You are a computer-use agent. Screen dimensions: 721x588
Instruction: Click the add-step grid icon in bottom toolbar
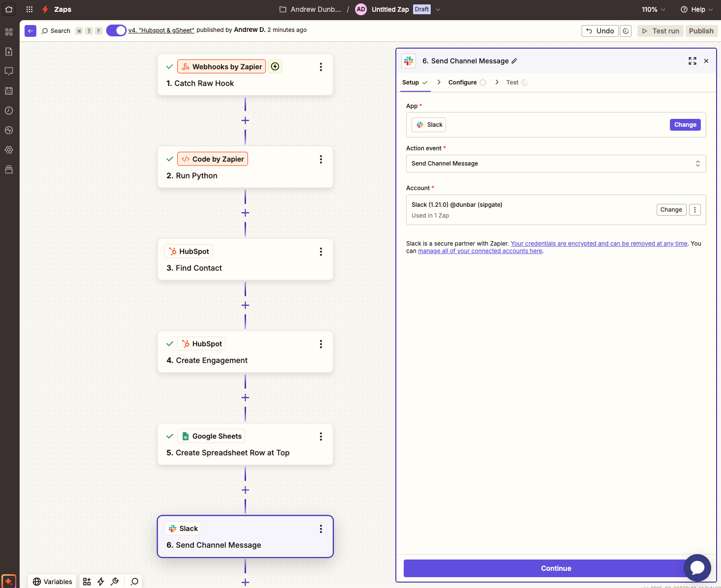coord(87,582)
